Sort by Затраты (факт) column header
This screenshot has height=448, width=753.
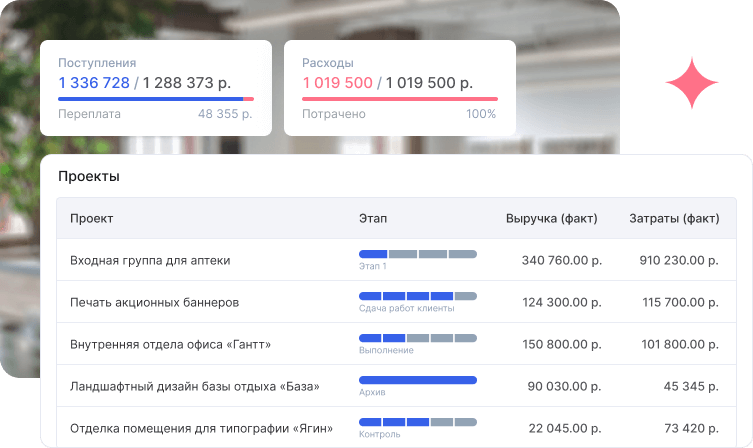pos(673,218)
